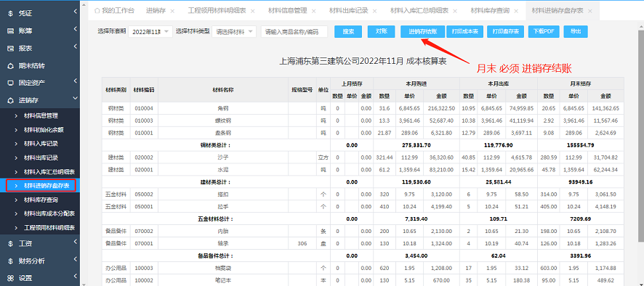Click the 账簿 ledger icon in sidebar
The width and height of the screenshot is (644, 286).
click(x=11, y=30)
